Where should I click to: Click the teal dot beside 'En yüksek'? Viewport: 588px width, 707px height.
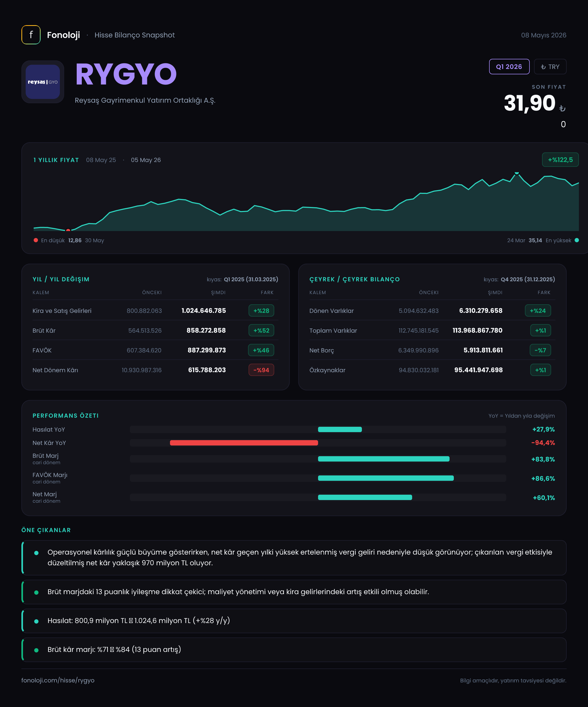coord(577,240)
